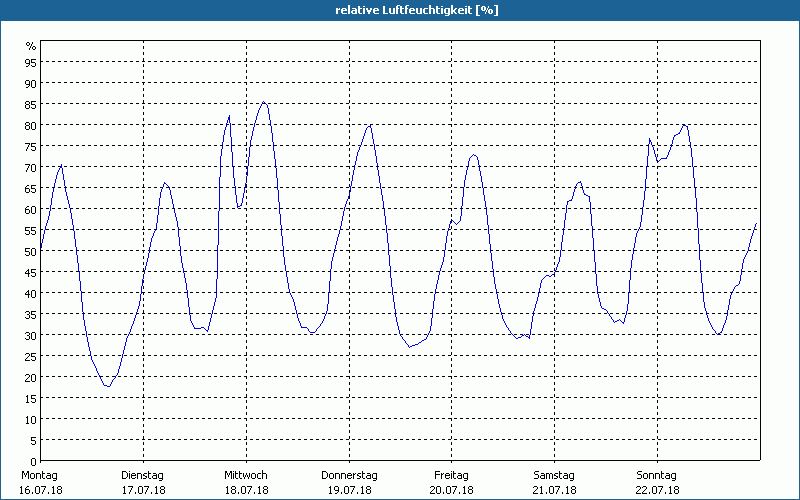Choose the Sonntag day label
Screen dimensions: 800x500
pos(657,475)
